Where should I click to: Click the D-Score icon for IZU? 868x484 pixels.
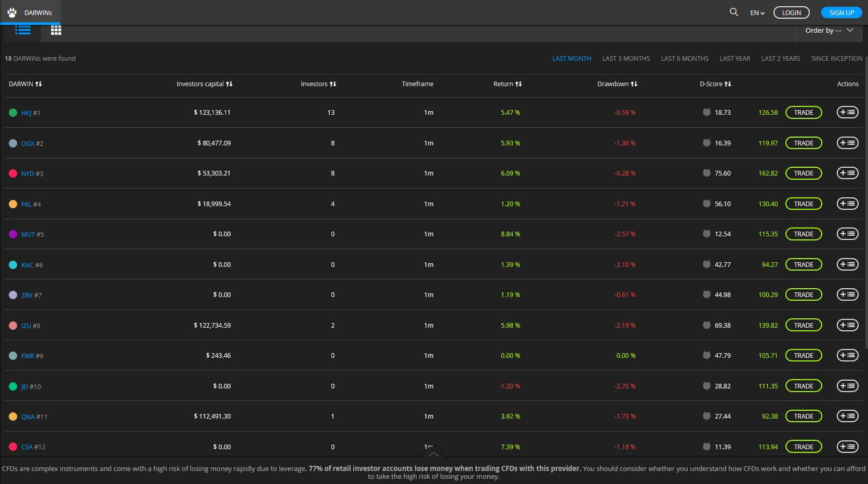[706, 325]
